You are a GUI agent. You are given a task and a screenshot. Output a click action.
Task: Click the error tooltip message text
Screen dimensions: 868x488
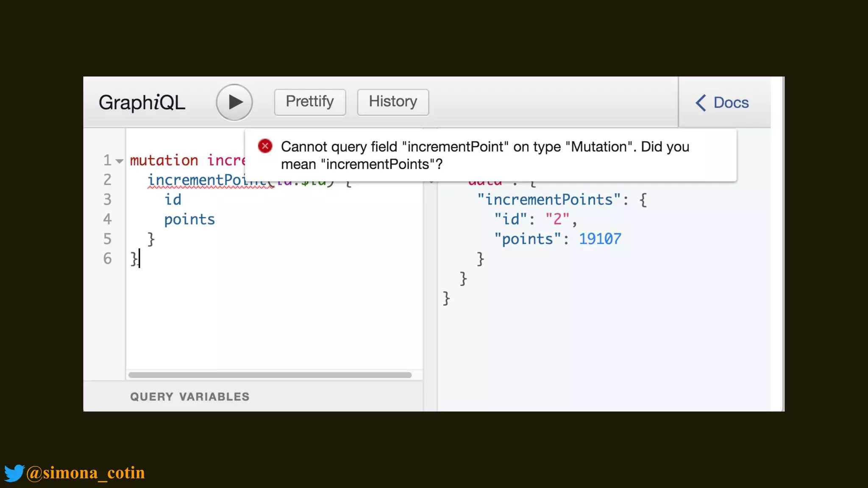pos(484,155)
